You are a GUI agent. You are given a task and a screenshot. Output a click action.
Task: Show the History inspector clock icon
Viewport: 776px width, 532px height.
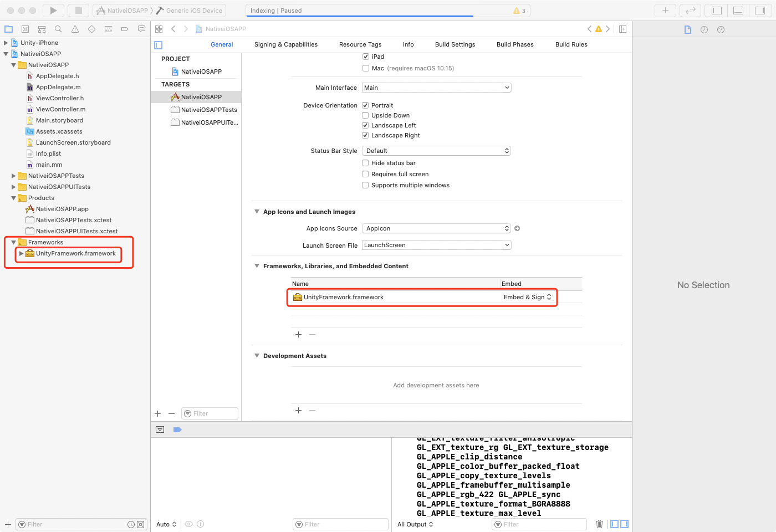click(704, 30)
